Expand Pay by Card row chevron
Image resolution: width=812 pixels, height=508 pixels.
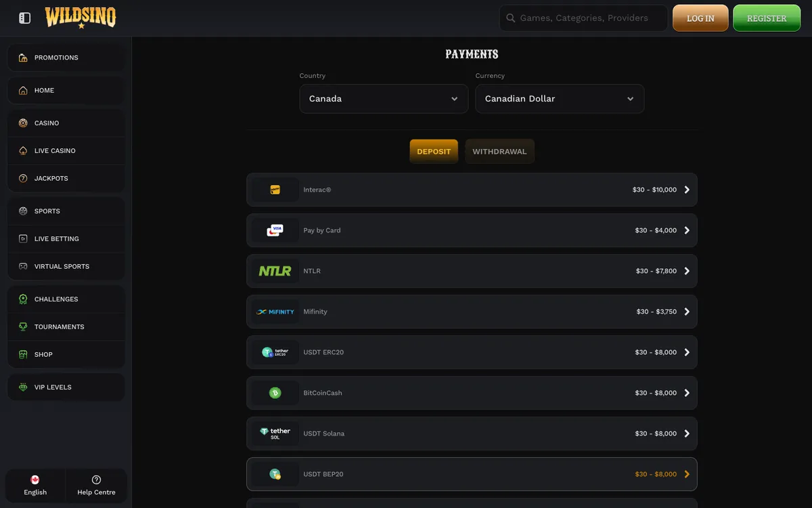pos(687,230)
